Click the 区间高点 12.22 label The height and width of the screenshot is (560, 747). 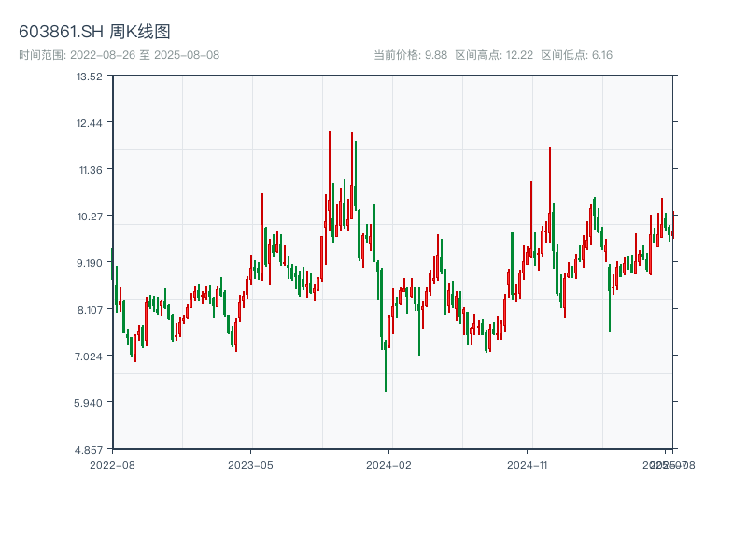pos(493,55)
